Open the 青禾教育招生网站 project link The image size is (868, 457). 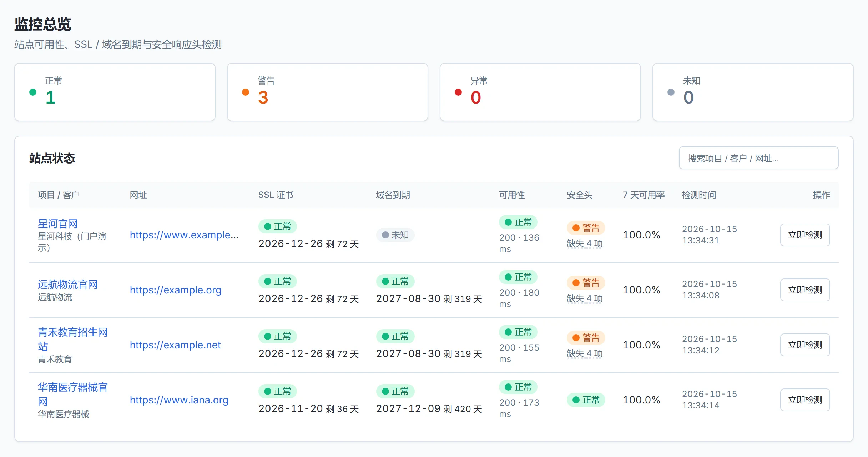click(73, 339)
